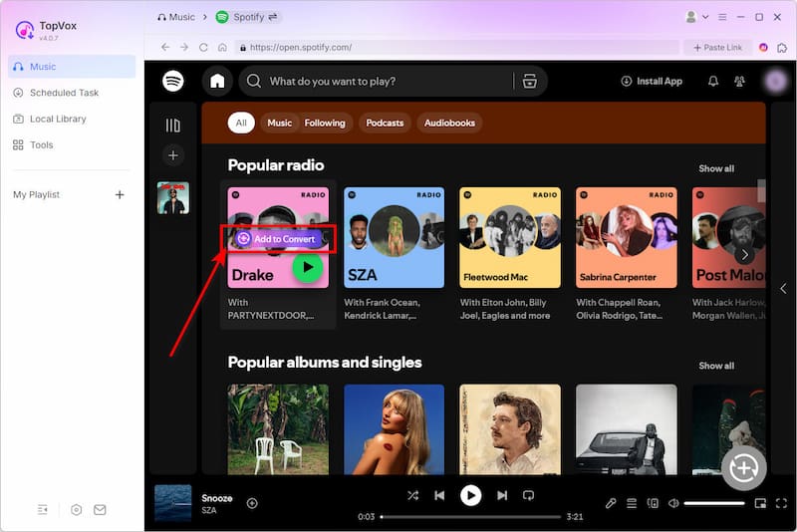
Task: Reload the web page
Action: [204, 47]
